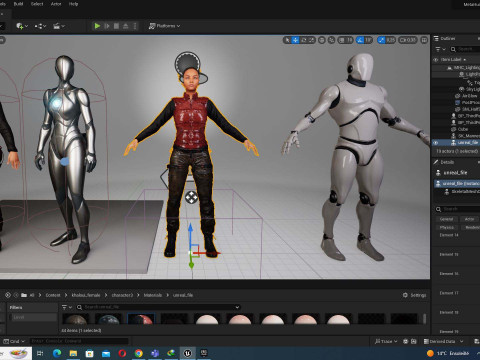The image size is (480, 360).
Task: Toggle visibility eye of selected unreal_file actor
Action: point(435,142)
